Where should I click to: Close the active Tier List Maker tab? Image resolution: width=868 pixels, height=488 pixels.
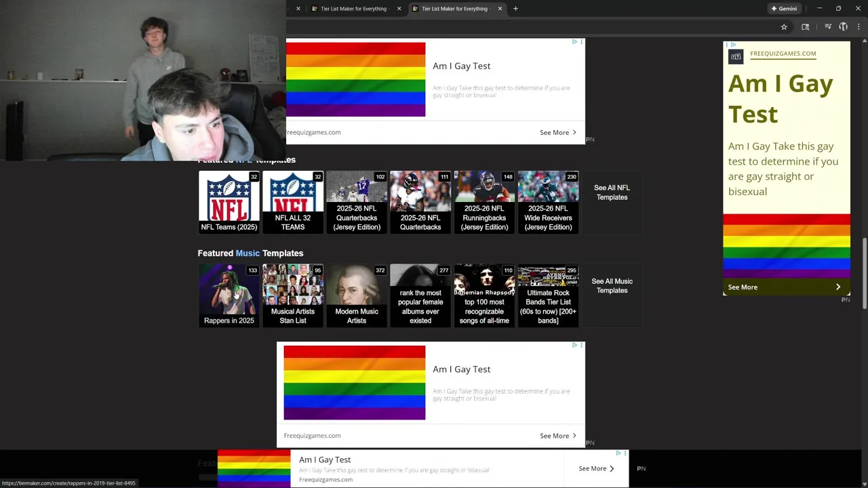coord(500,9)
